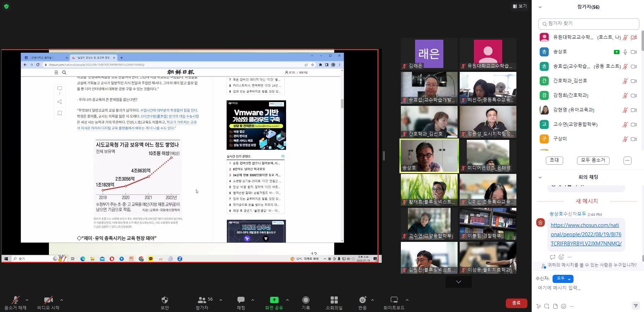
Task: Open the 화이트보드 whiteboard
Action: pos(394,303)
